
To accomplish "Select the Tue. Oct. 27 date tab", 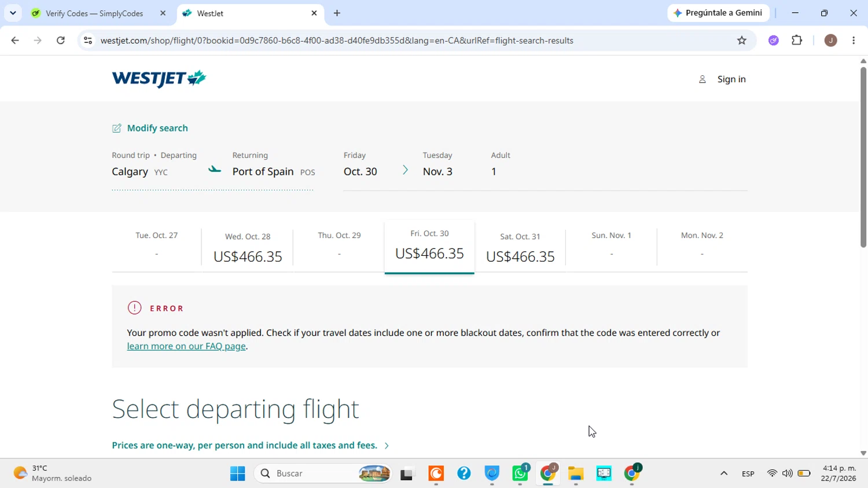I will pyautogui.click(x=156, y=245).
